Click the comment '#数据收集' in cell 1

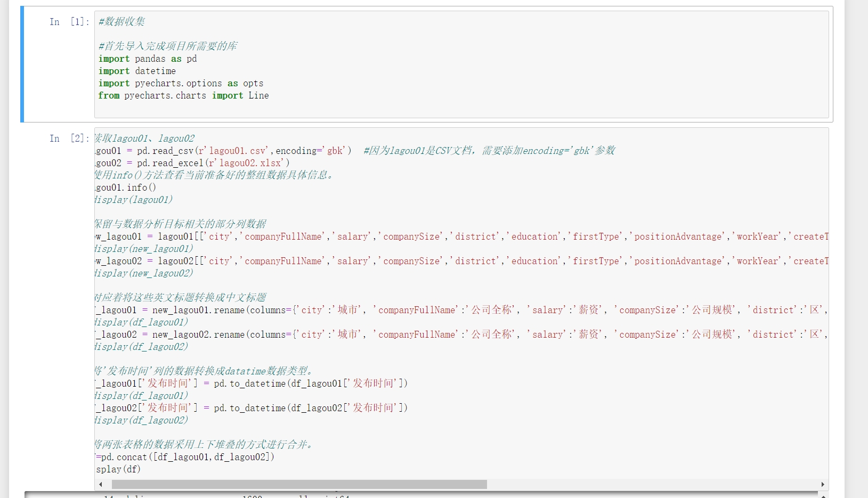(122, 22)
